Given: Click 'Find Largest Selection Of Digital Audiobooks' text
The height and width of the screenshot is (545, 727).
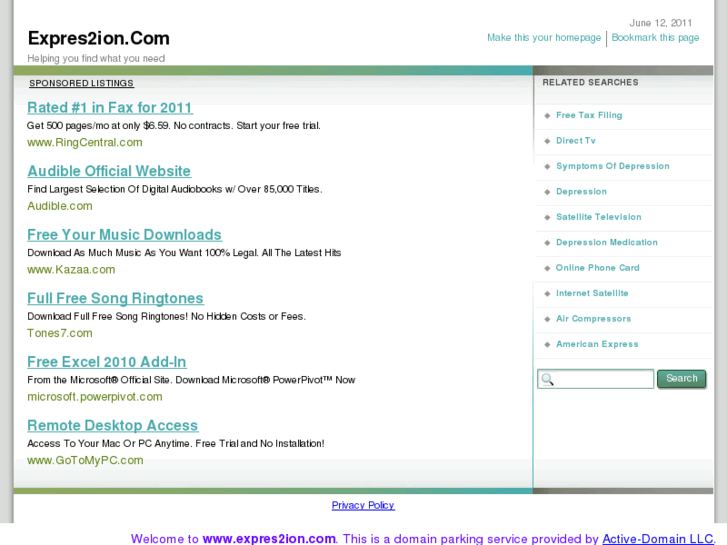Looking at the screenshot, I should click(x=174, y=189).
